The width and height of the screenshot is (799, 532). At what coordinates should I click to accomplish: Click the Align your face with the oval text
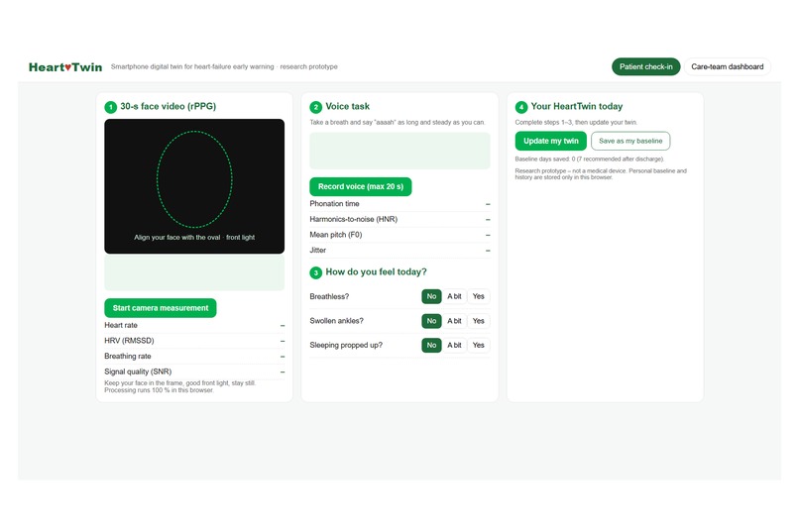194,237
